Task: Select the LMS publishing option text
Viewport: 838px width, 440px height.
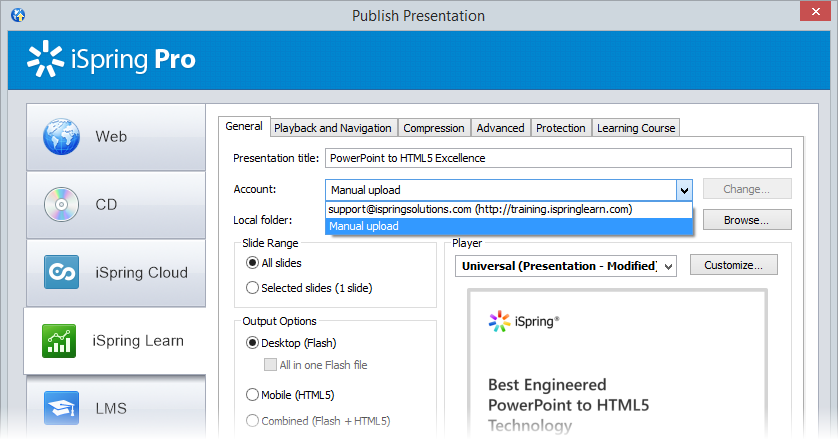Action: (111, 408)
